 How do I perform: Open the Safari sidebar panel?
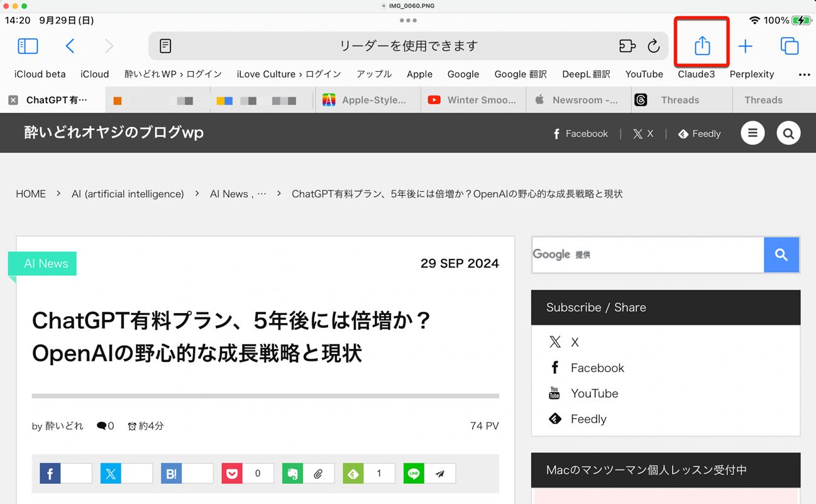click(x=28, y=46)
